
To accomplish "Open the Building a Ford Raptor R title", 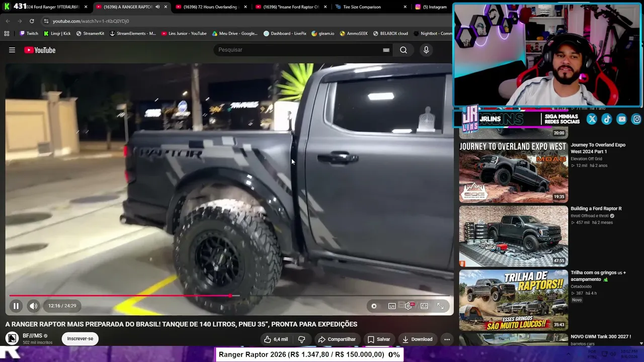I will 596,209.
